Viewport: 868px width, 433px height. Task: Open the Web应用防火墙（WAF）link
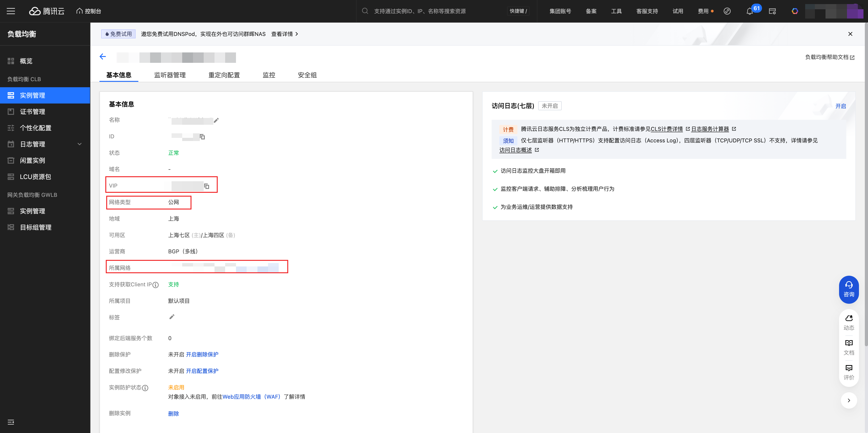pyautogui.click(x=251, y=397)
